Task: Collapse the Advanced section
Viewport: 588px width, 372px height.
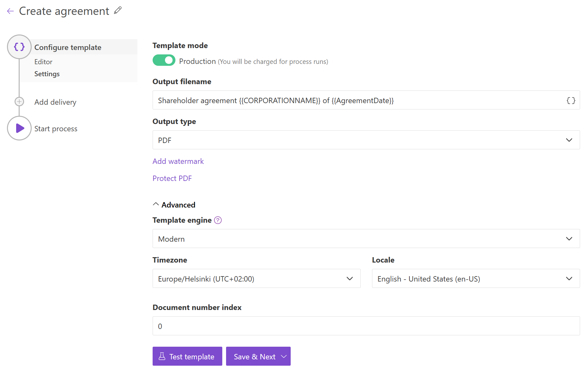Action: (156, 204)
